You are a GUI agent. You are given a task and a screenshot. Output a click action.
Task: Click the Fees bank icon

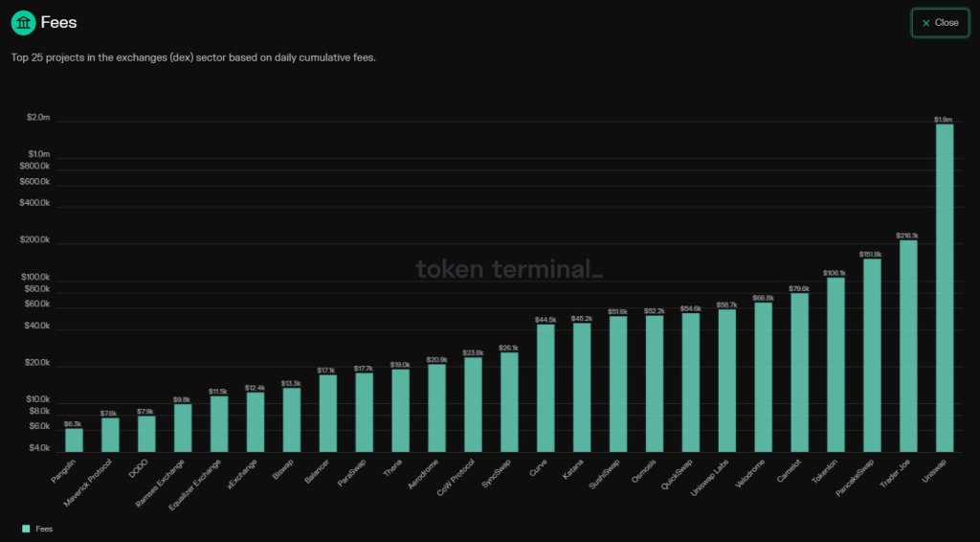click(24, 21)
